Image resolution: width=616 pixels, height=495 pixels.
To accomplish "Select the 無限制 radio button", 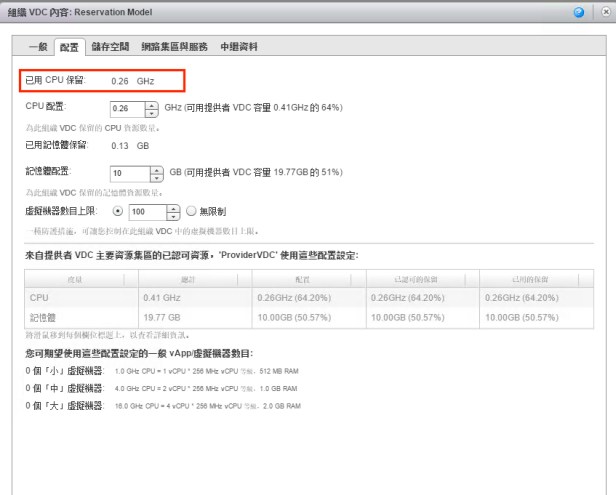I will 191,211.
